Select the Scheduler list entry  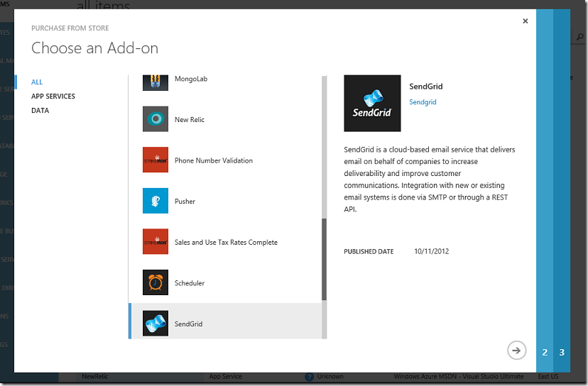[x=190, y=283]
